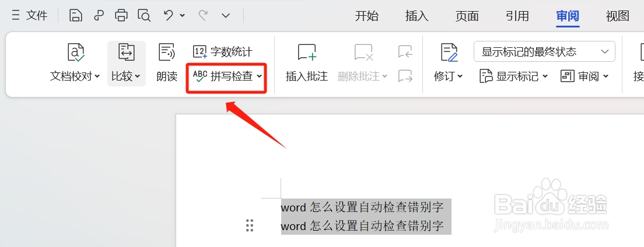Viewport: 644px width, 247px height.
Task: Open the 文件 menu
Action: (x=30, y=16)
